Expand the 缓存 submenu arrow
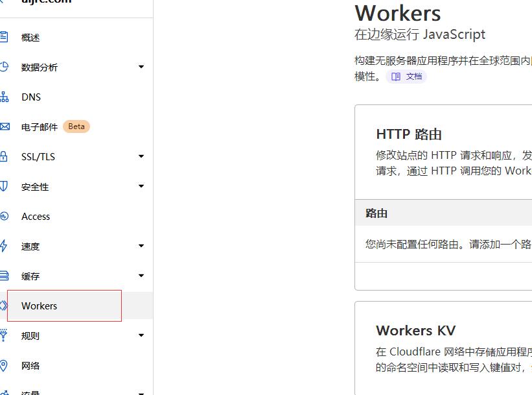Viewport: 532px width, 395px height. click(141, 276)
